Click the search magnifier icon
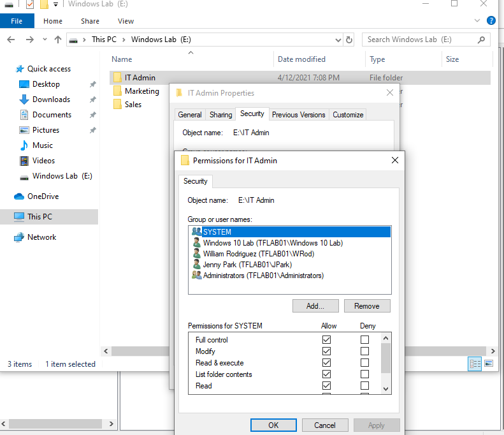The width and height of the screenshot is (504, 435). 481,40
